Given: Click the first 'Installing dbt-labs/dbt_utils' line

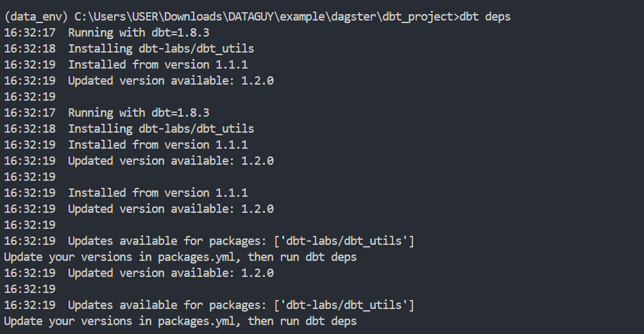Looking at the screenshot, I should (x=161, y=49).
